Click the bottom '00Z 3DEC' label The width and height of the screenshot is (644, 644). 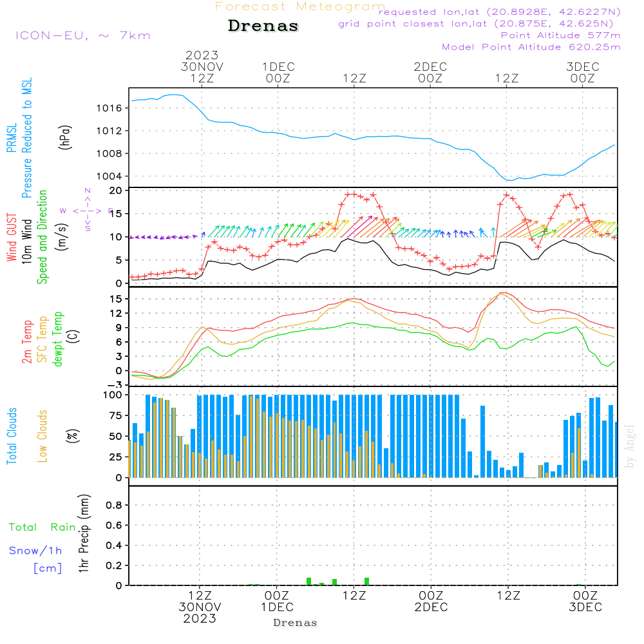point(585,601)
